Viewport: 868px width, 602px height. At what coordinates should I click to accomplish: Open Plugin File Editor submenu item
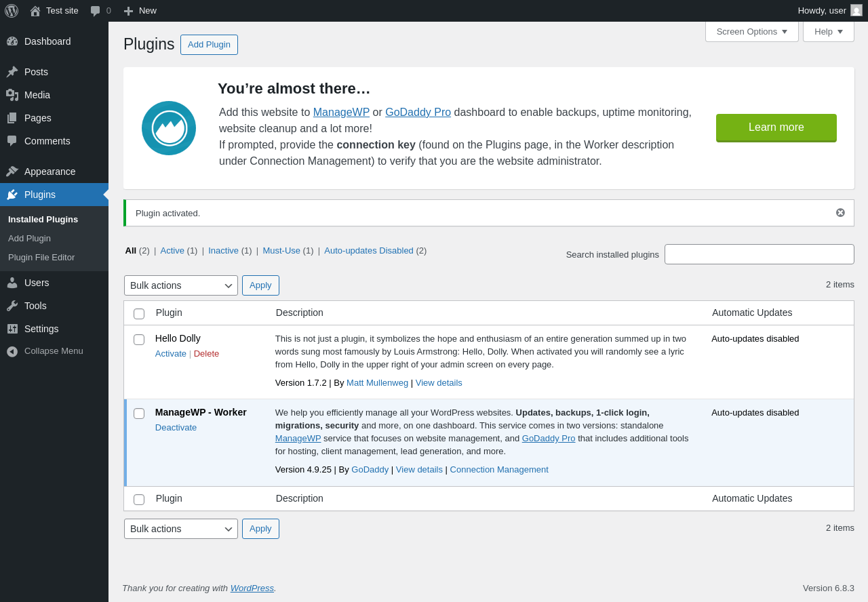tap(41, 258)
